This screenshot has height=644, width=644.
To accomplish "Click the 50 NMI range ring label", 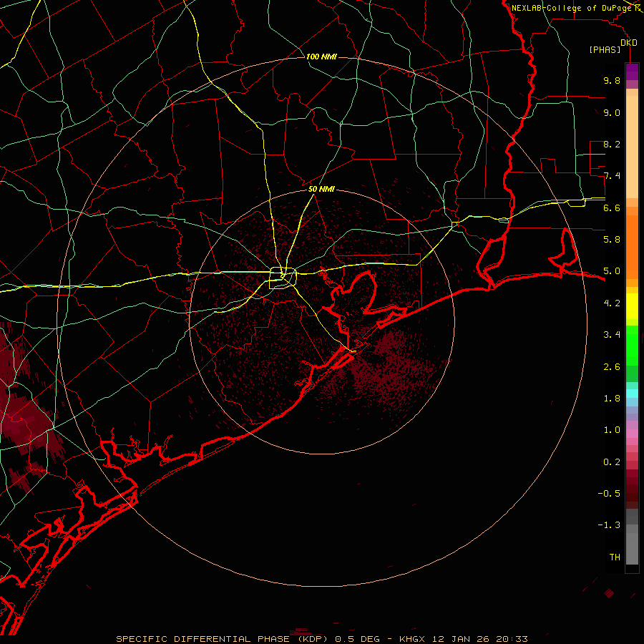I will click(321, 189).
